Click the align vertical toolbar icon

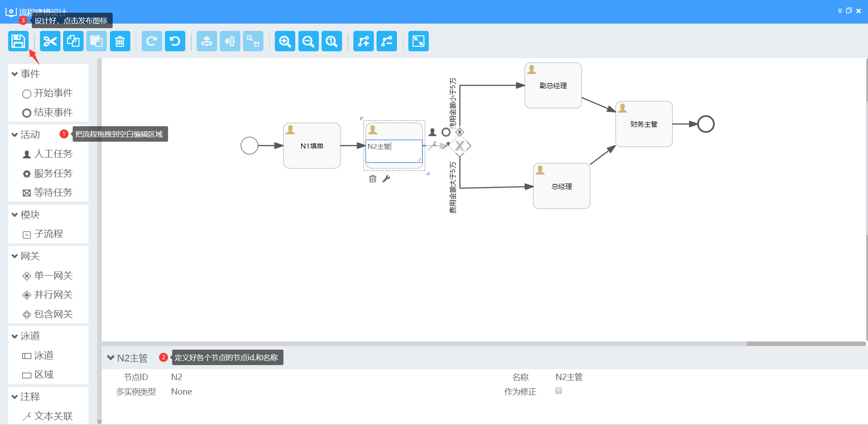207,41
